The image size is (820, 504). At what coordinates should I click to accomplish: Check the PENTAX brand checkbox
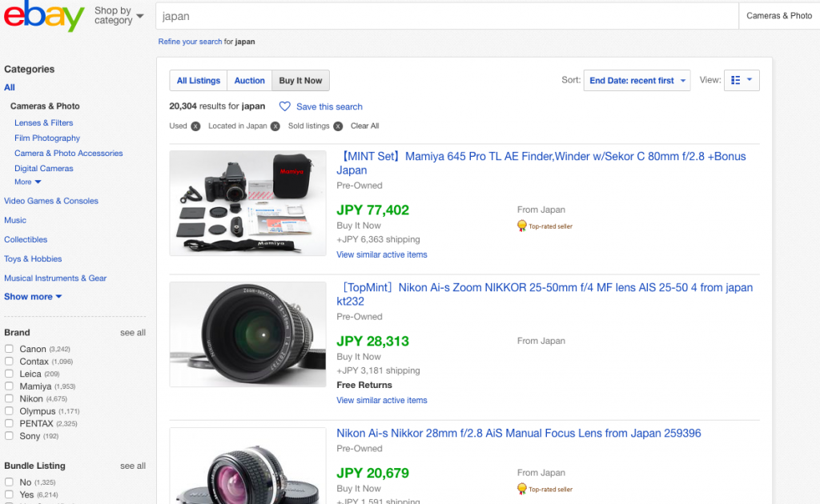point(9,423)
